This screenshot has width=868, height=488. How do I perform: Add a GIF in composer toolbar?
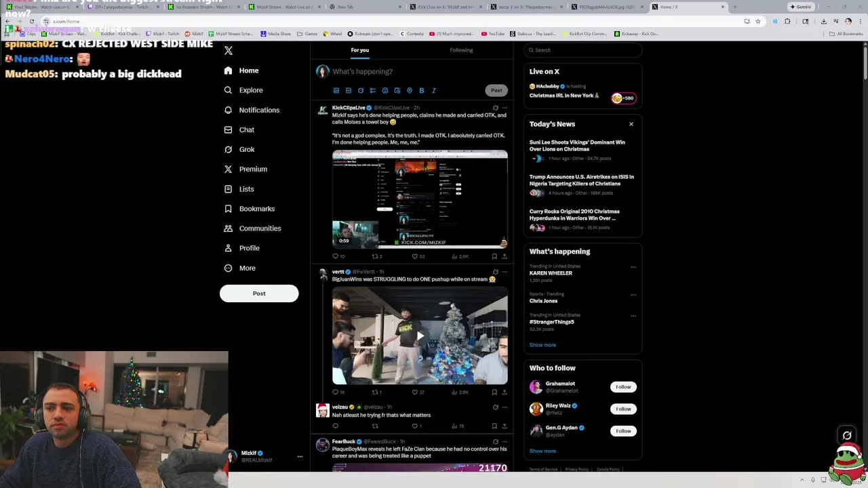(x=349, y=90)
